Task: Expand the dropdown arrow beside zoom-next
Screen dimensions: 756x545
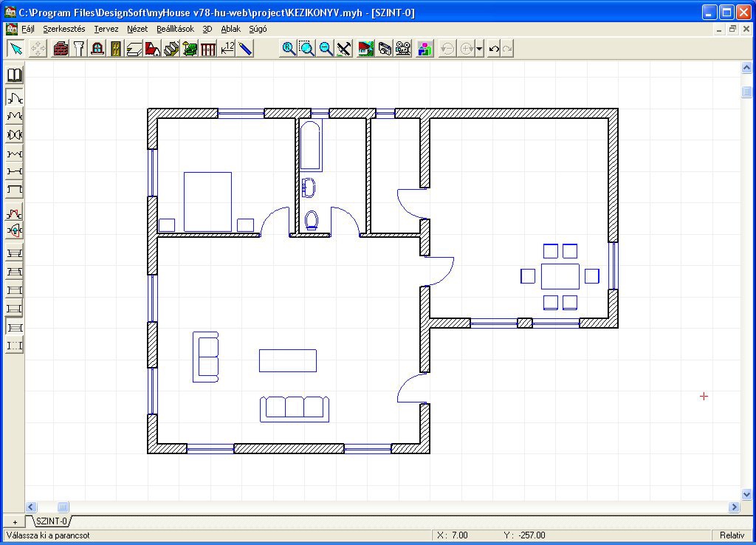Action: (478, 49)
